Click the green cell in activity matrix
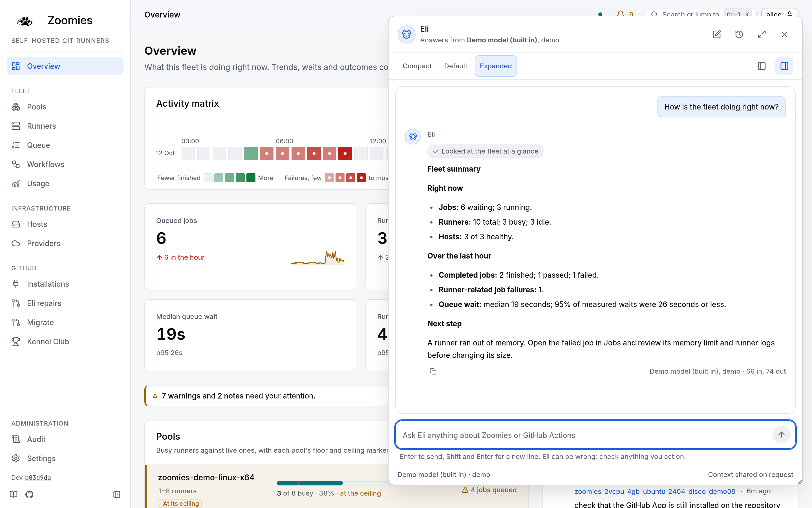The image size is (812, 508). pyautogui.click(x=251, y=154)
